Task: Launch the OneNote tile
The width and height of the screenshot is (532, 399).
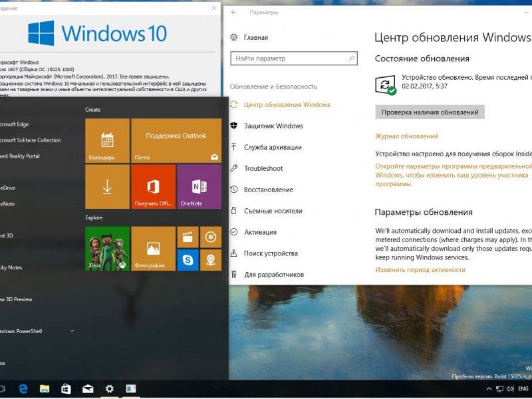Action: point(199,187)
